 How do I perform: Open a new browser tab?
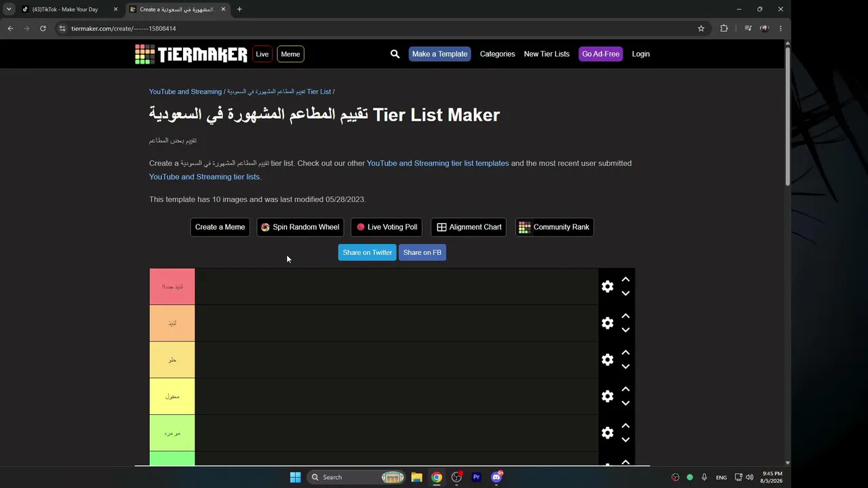pyautogui.click(x=239, y=9)
